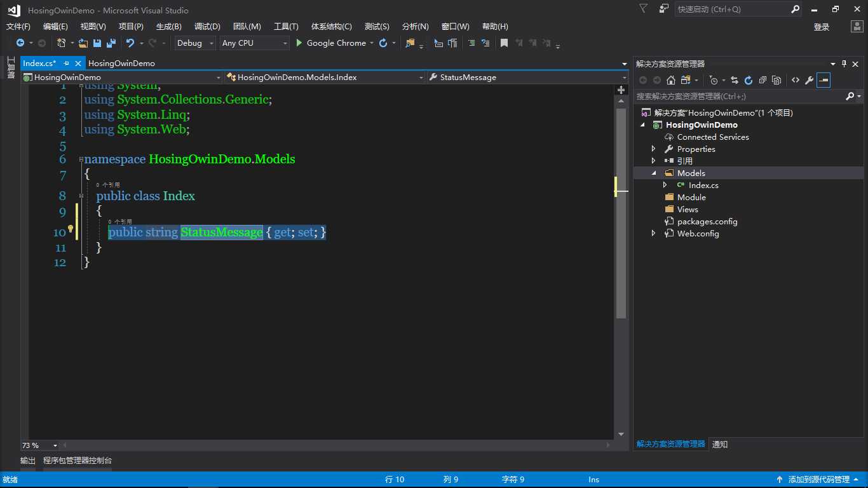Save the current file with Save icon

(x=97, y=43)
